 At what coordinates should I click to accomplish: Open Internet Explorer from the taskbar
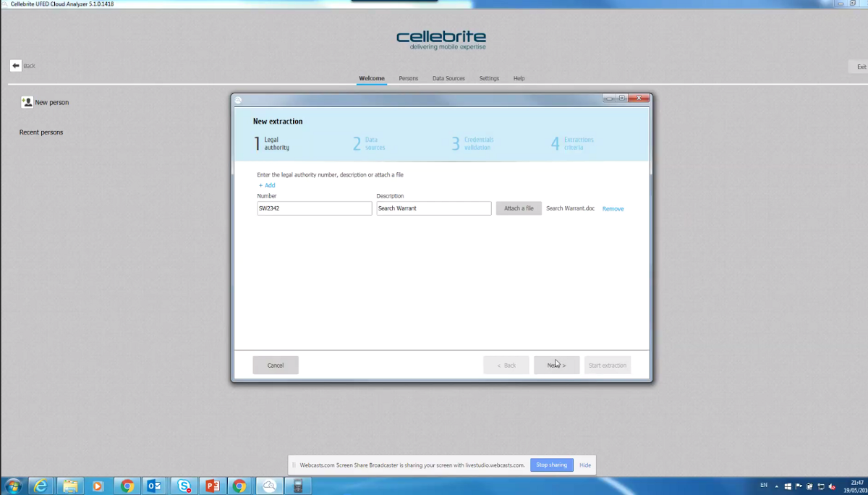(x=41, y=486)
